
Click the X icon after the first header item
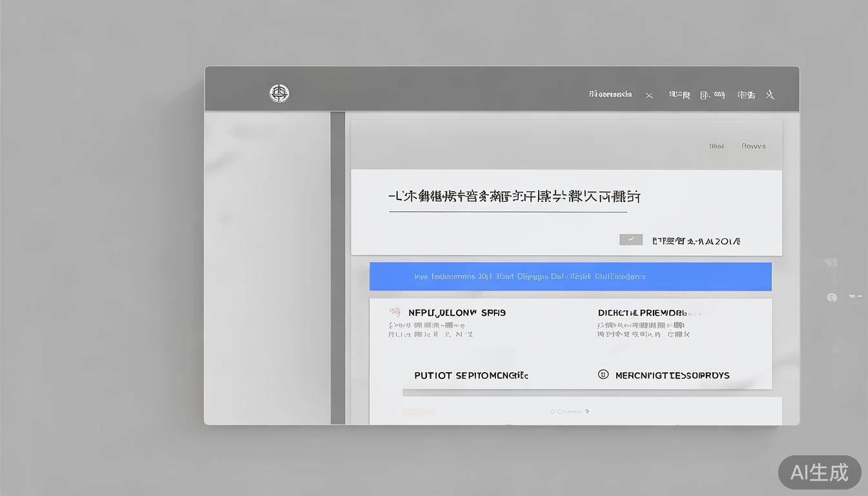649,96
